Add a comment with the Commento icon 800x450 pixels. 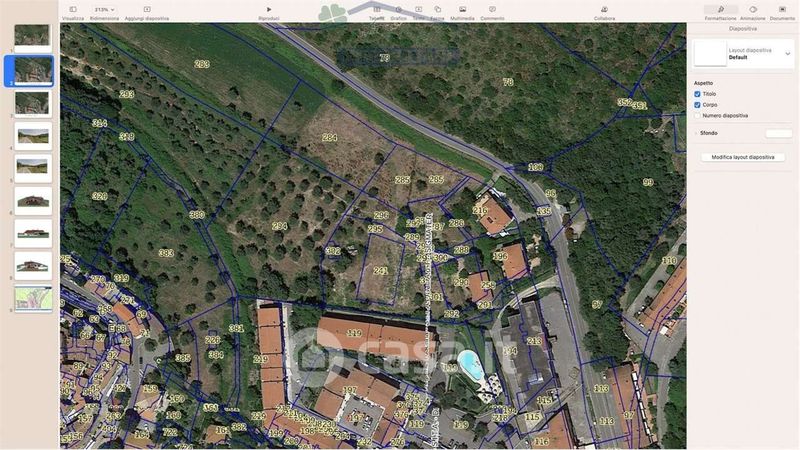click(492, 9)
